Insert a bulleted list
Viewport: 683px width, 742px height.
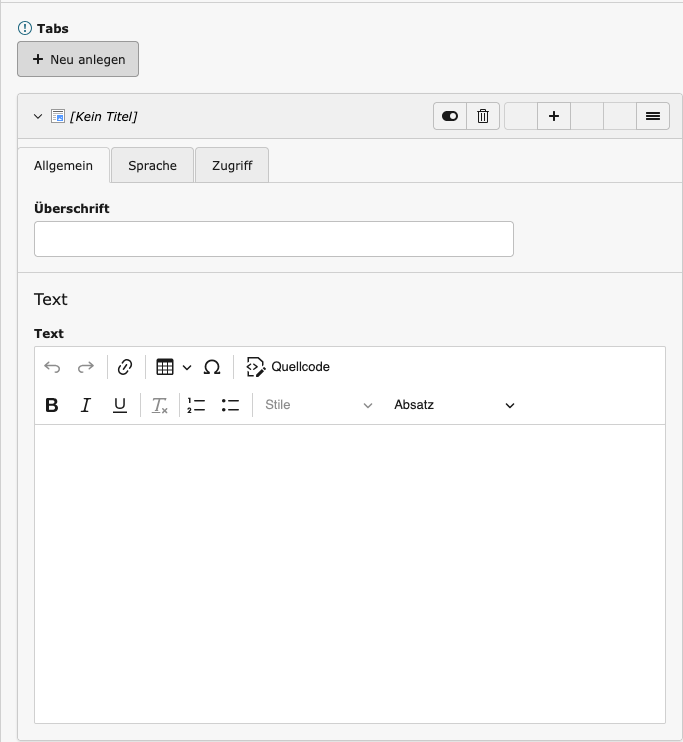pos(230,405)
